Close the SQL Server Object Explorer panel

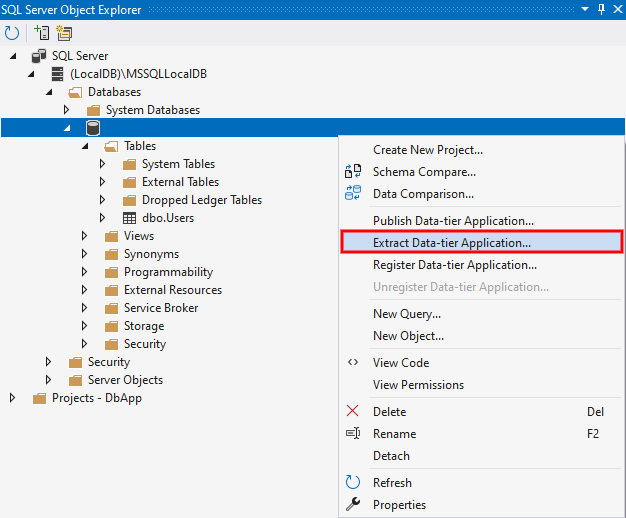(x=618, y=9)
